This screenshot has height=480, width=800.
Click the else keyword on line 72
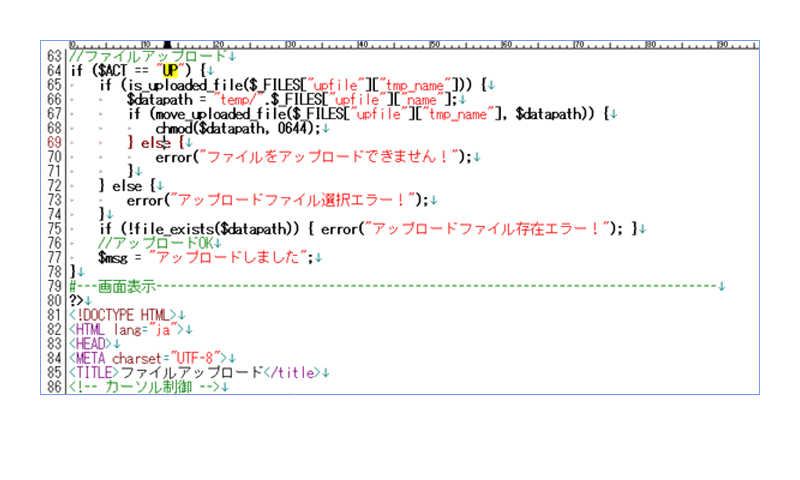tap(127, 186)
